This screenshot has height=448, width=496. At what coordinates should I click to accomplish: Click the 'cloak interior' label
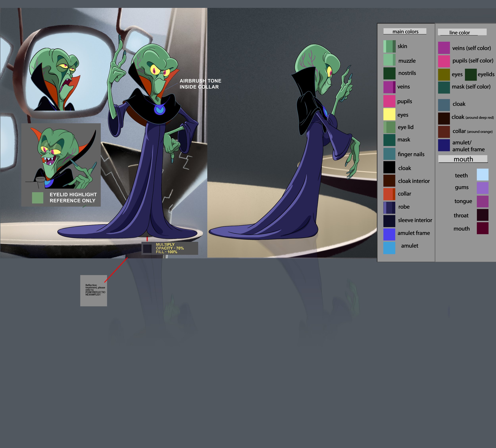tap(414, 181)
